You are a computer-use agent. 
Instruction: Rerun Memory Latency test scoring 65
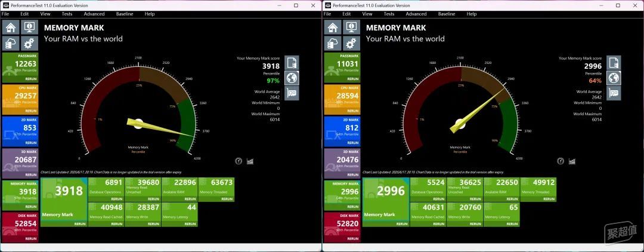[x=512, y=224]
